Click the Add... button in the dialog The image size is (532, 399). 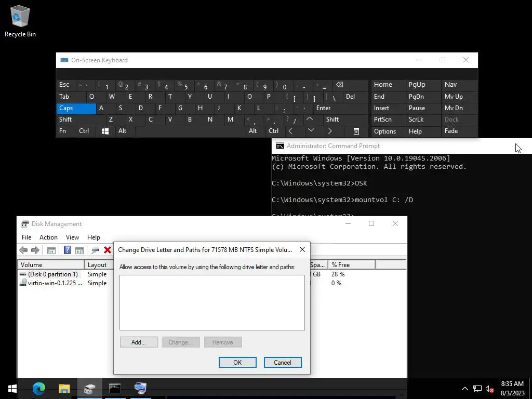(139, 342)
